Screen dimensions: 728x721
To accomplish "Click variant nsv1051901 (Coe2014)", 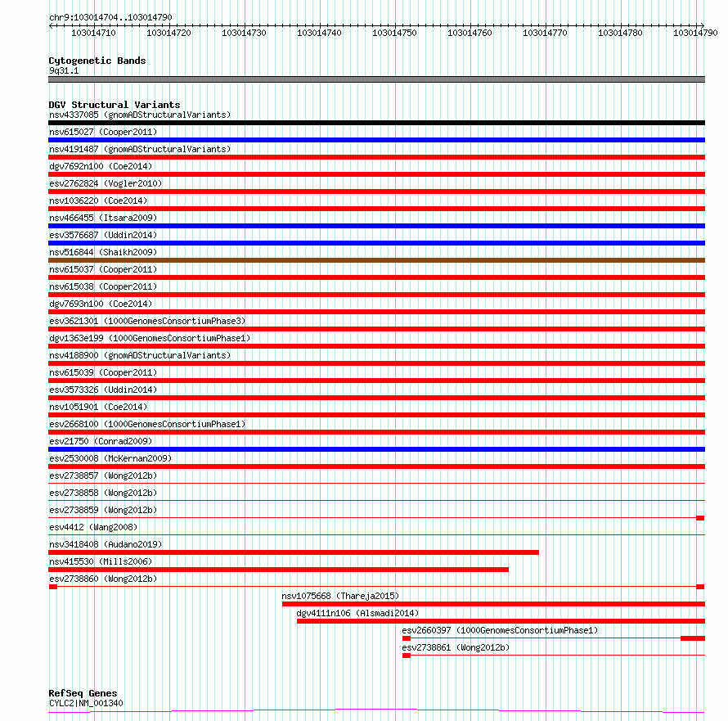I will [x=98, y=407].
